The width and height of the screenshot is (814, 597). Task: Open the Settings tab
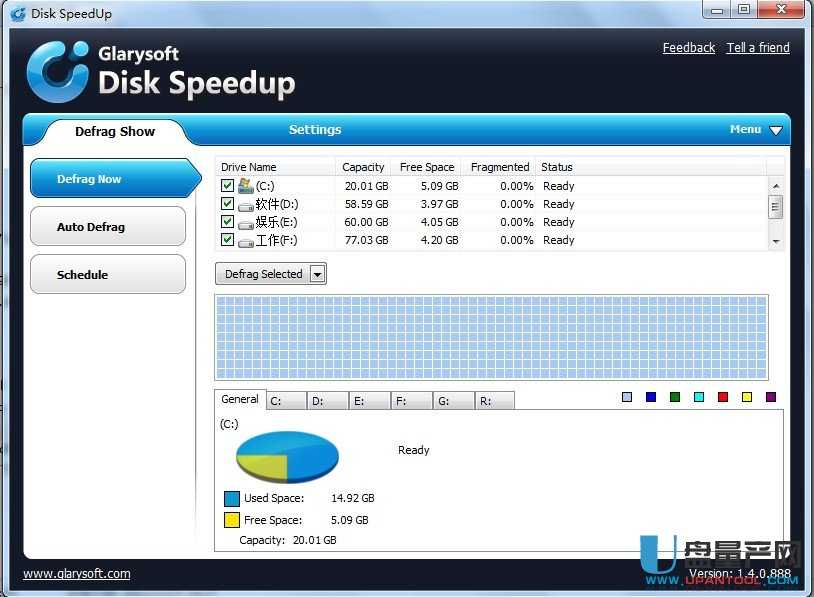[315, 130]
